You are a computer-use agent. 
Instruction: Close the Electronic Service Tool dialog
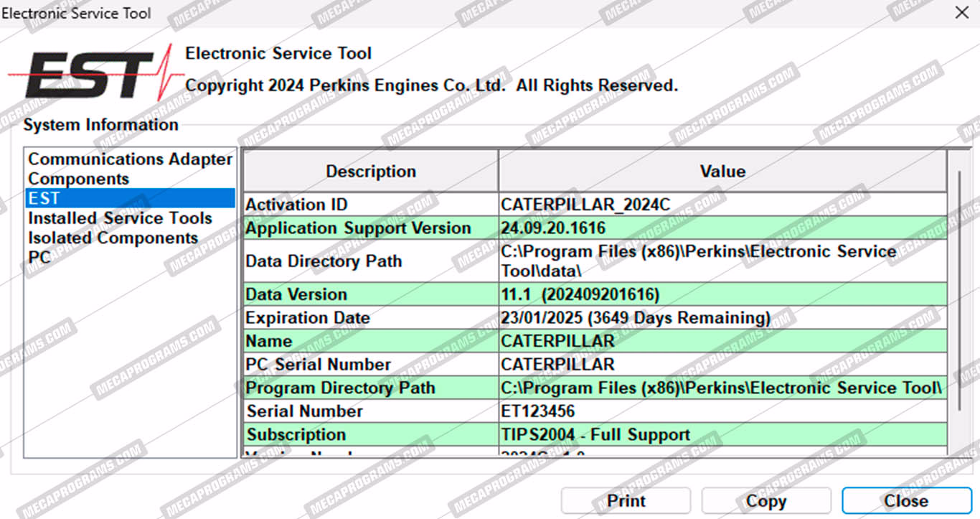962,12
